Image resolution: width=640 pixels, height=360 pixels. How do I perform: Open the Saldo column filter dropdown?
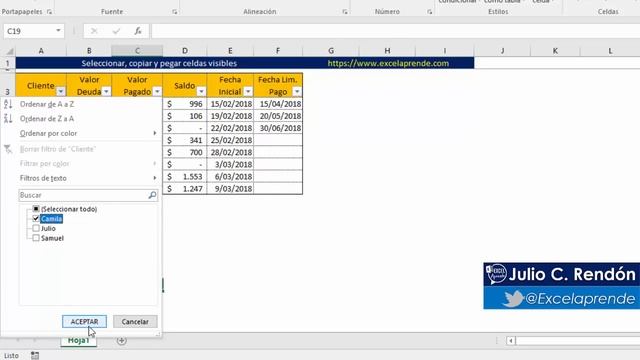point(201,91)
